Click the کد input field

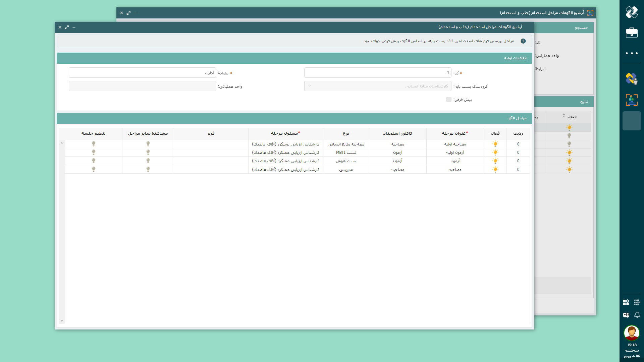point(378,73)
